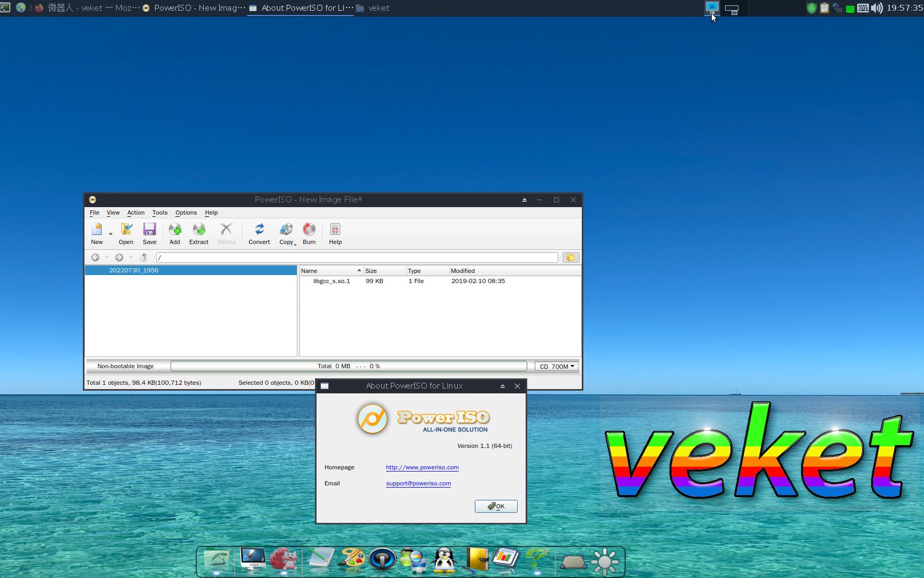Click the path address field
Image resolution: width=924 pixels, height=578 pixels.
357,257
